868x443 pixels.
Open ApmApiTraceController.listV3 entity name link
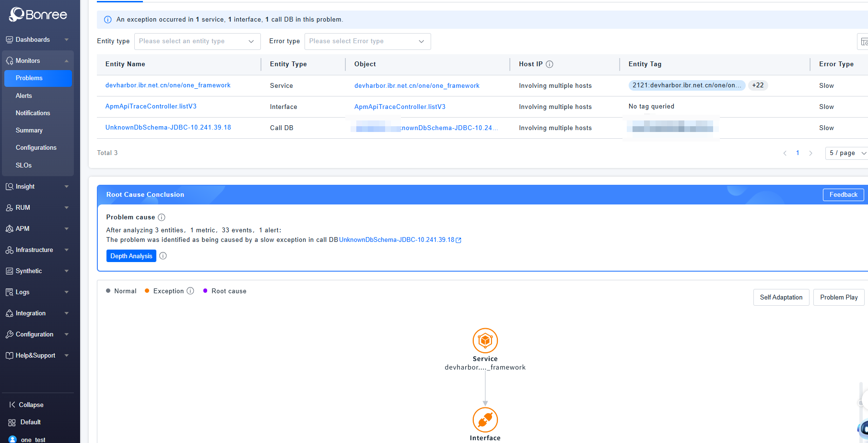click(151, 107)
